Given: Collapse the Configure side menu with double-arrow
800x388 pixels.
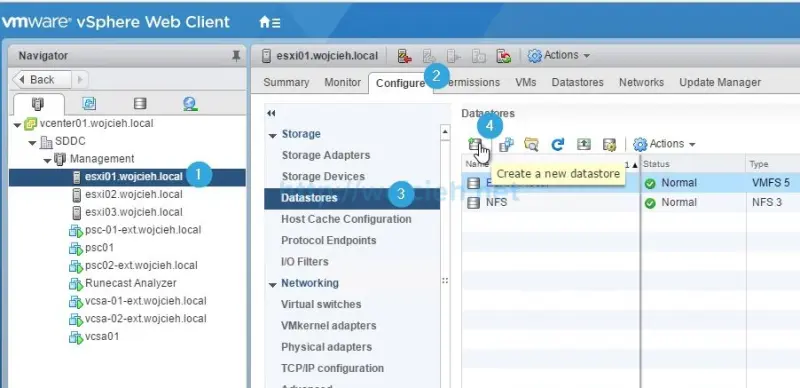Looking at the screenshot, I should coord(271,113).
